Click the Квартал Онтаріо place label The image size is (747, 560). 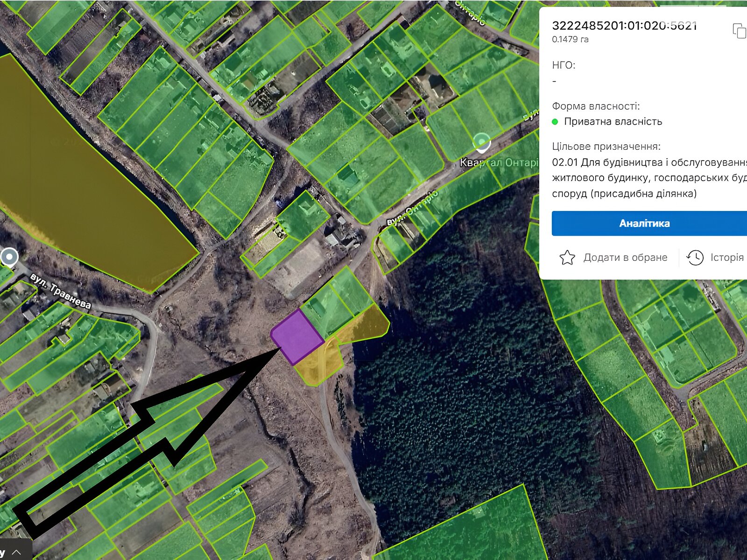pyautogui.click(x=498, y=163)
